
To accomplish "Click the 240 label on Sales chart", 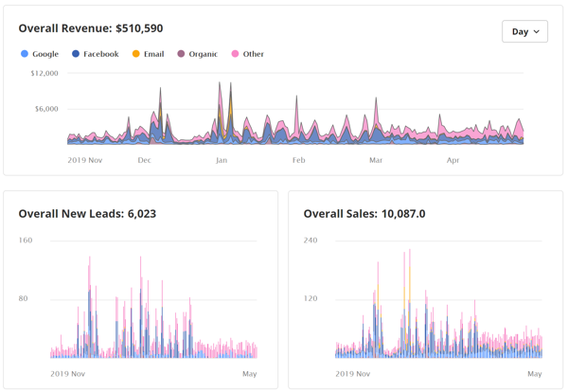I will (x=311, y=241).
